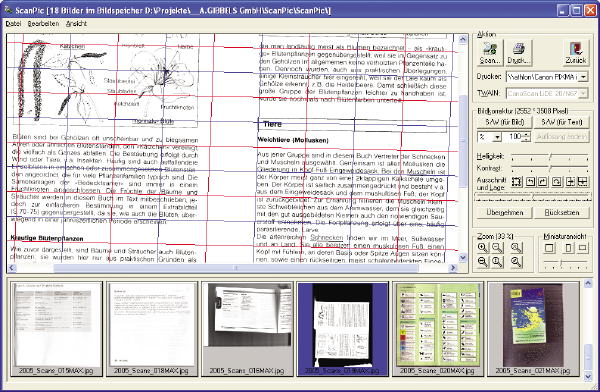Click the preview's horizontal scrollbar right arrow

coord(453,268)
